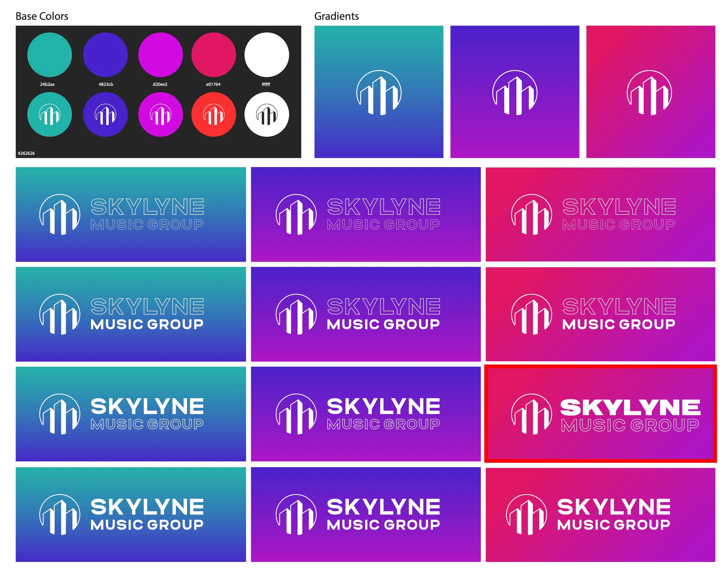This screenshot has width=728, height=574.
Task: Click the black skyline logo on white circle
Action: point(267,115)
